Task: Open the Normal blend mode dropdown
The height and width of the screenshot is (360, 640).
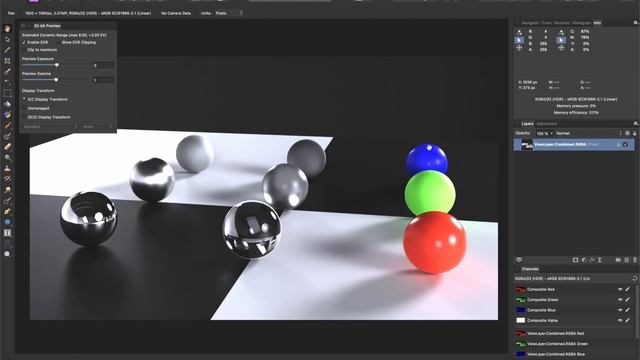Action: coord(589,133)
